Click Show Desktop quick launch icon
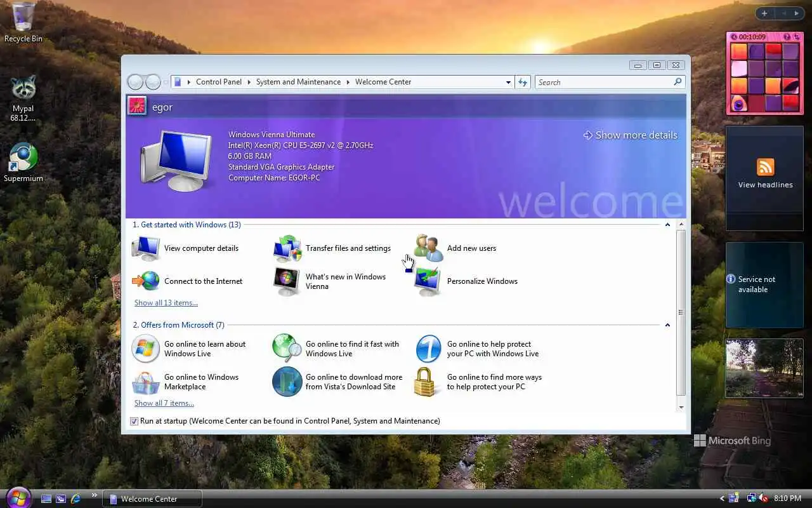 [x=46, y=499]
